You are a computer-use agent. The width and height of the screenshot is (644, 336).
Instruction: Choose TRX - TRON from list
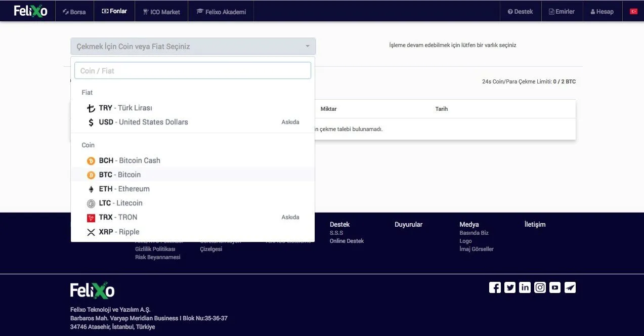point(193,217)
